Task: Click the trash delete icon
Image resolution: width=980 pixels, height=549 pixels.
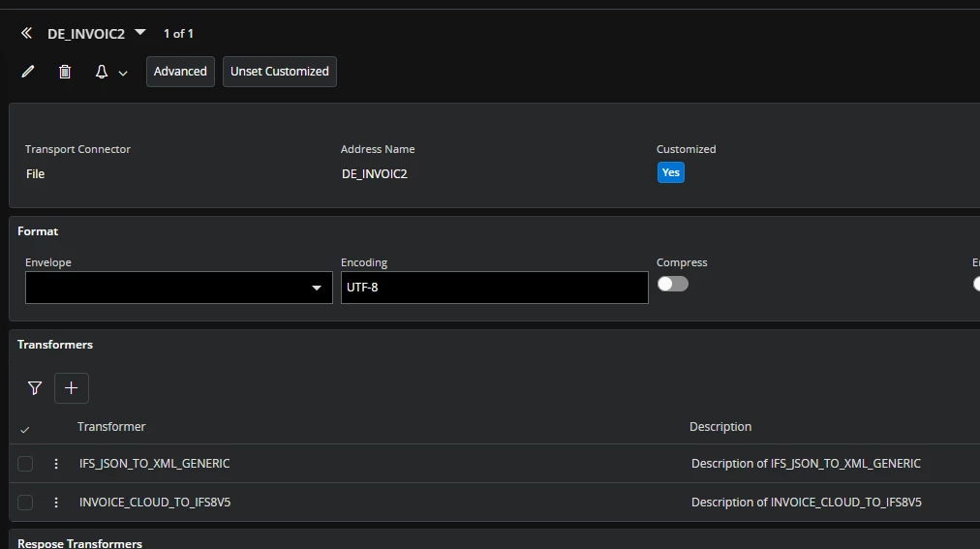Action: 65,72
